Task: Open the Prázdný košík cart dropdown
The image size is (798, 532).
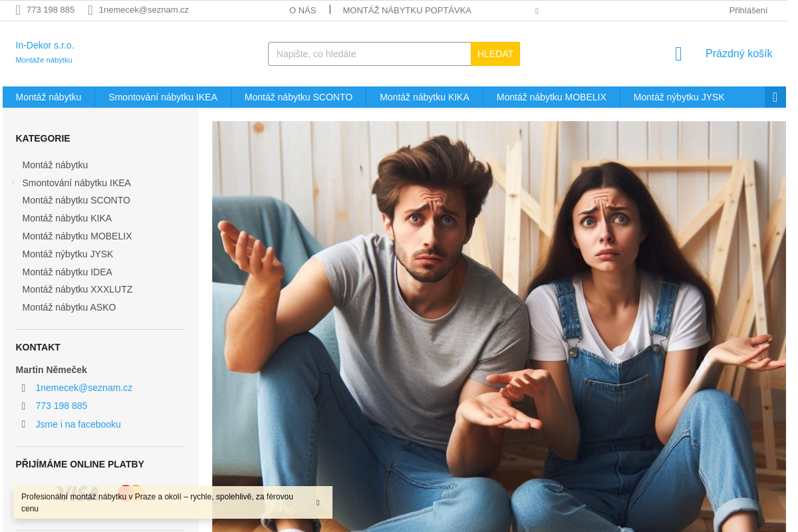Action: coord(738,54)
